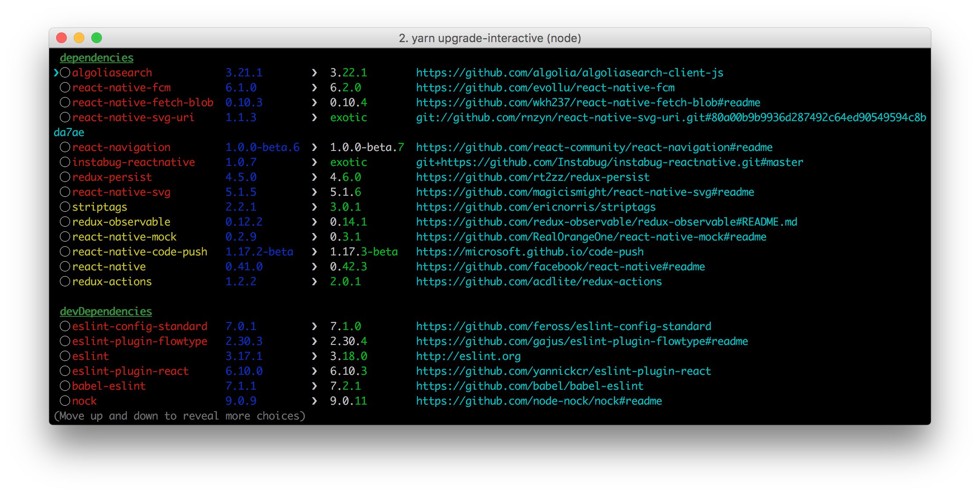Click the arrow chevron in eslint row
Image resolution: width=980 pixels, height=495 pixels.
[x=314, y=356]
